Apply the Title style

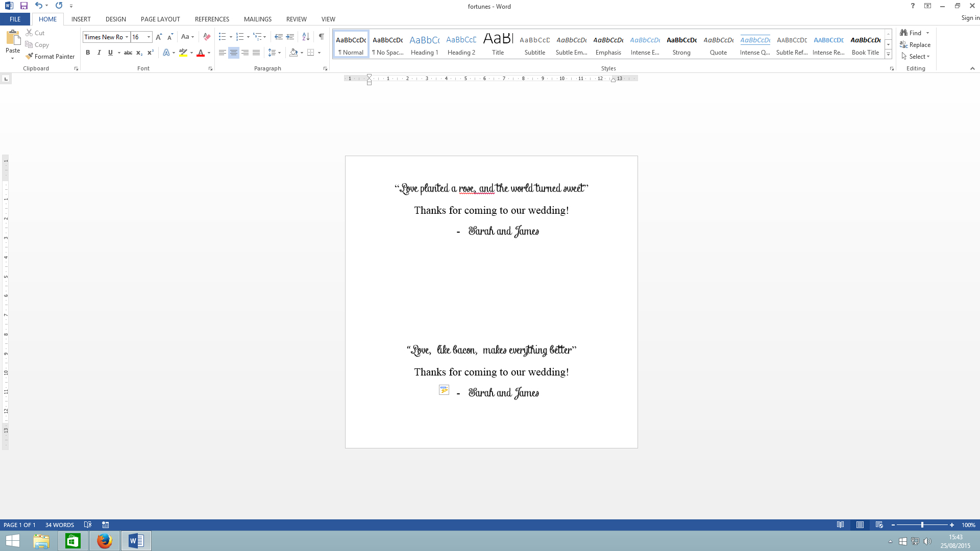pyautogui.click(x=498, y=44)
